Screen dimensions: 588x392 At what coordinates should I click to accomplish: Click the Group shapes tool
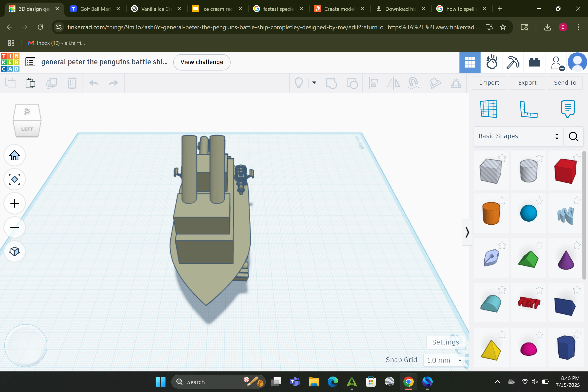[331, 83]
